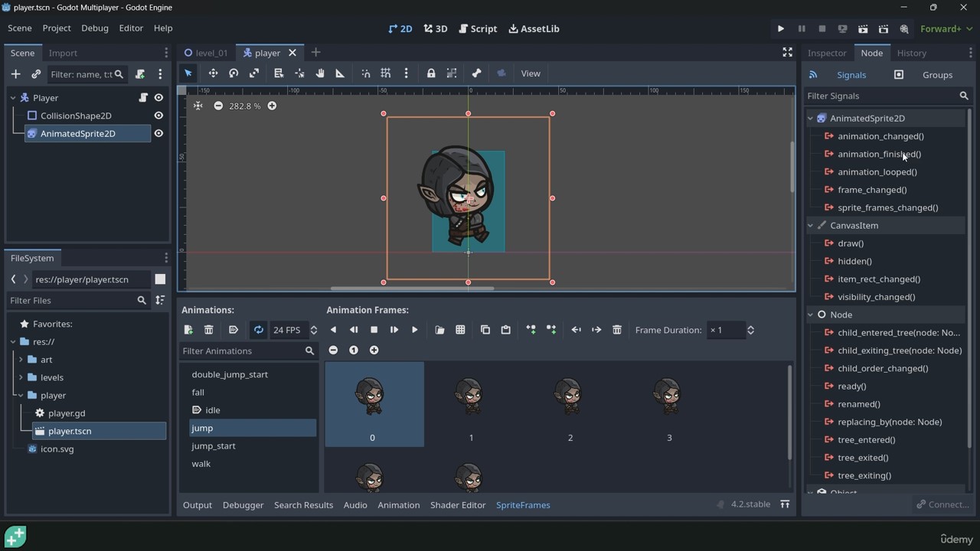Lock the selected node with padlock
The image size is (980, 551).
[x=431, y=73]
